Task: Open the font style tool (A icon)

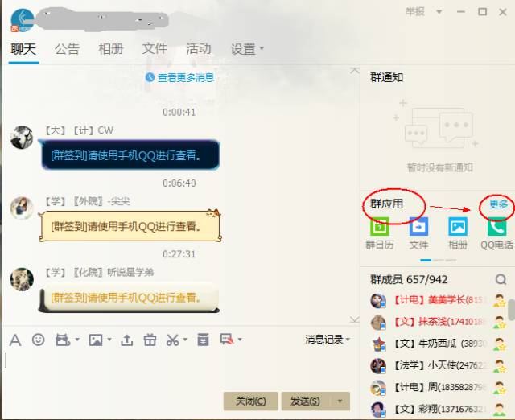Action: point(15,340)
